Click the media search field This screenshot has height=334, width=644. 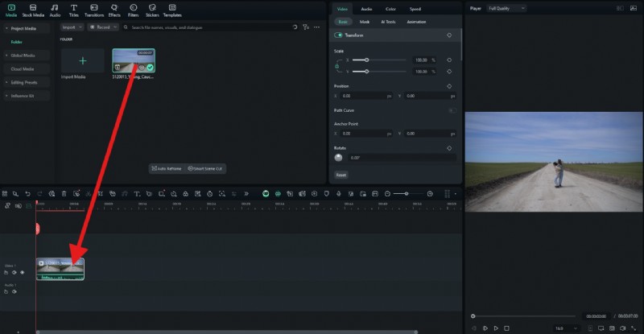(x=205, y=27)
